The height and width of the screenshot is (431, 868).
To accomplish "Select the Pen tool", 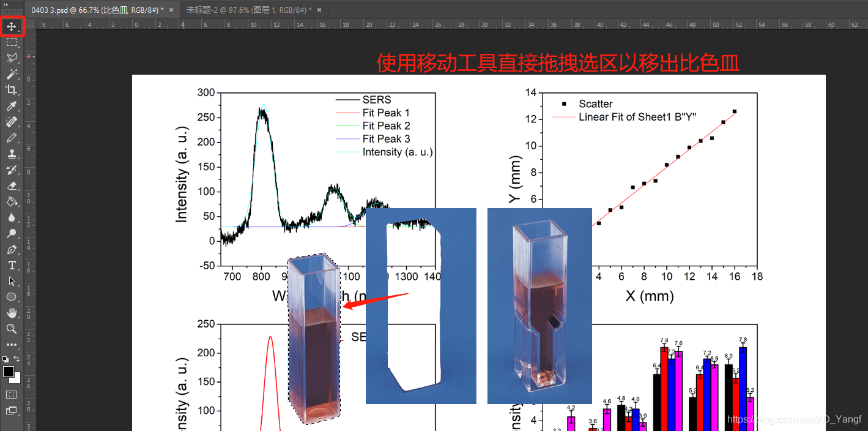I will 12,250.
